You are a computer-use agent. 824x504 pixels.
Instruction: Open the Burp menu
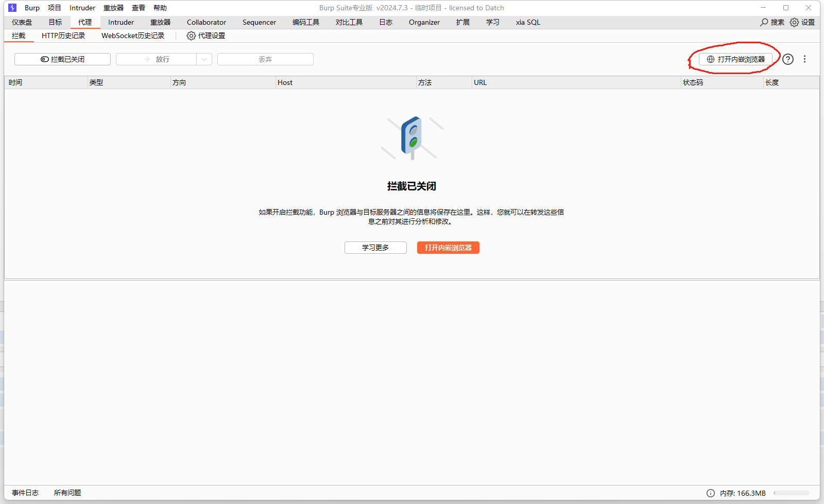click(32, 8)
